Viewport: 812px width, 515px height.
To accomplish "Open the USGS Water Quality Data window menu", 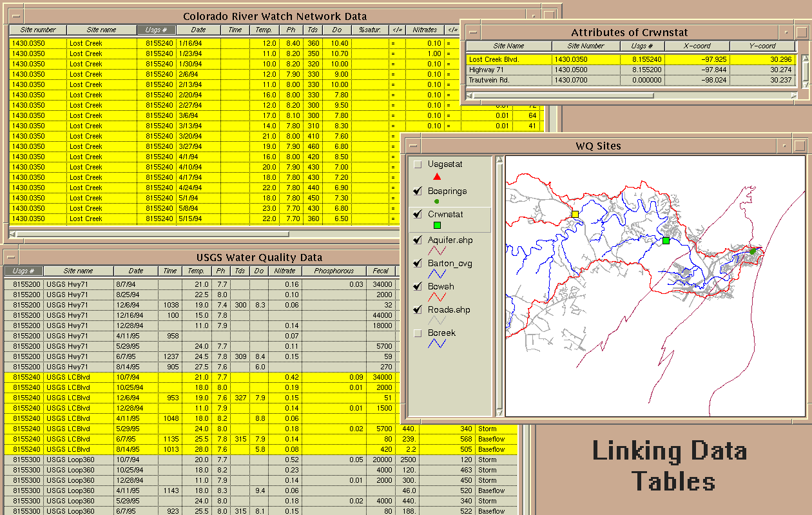I will [x=11, y=258].
